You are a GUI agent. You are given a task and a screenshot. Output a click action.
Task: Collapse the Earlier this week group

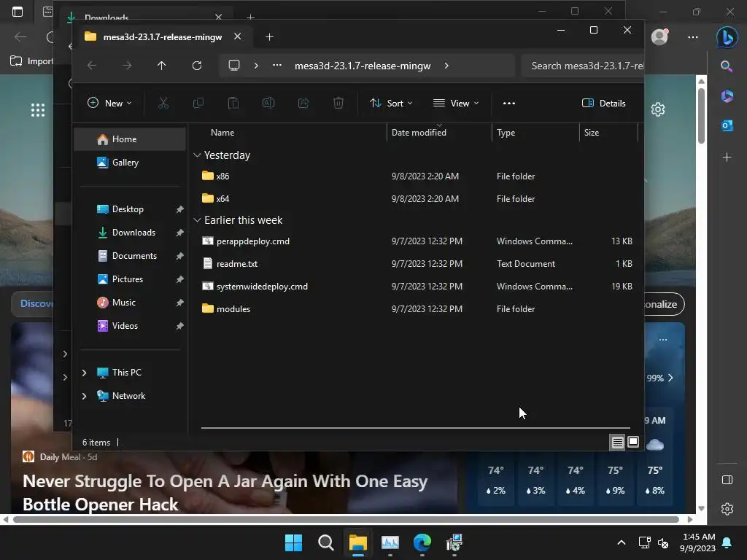point(197,220)
